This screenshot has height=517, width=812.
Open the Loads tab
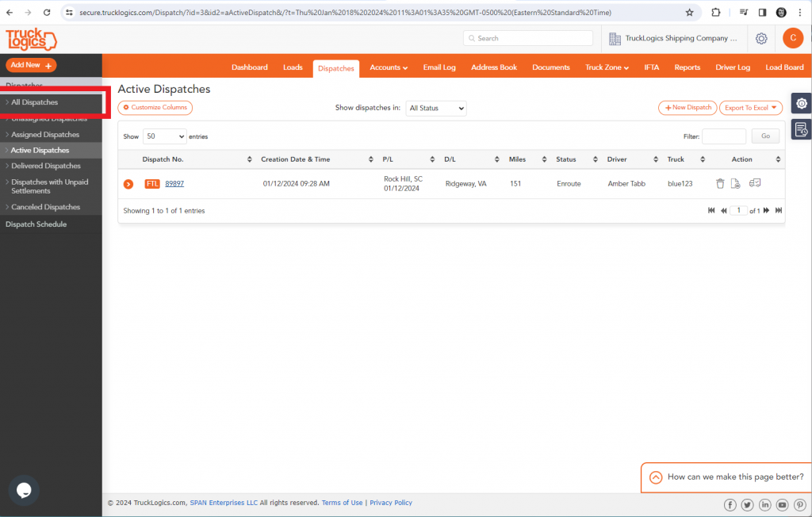tap(293, 67)
